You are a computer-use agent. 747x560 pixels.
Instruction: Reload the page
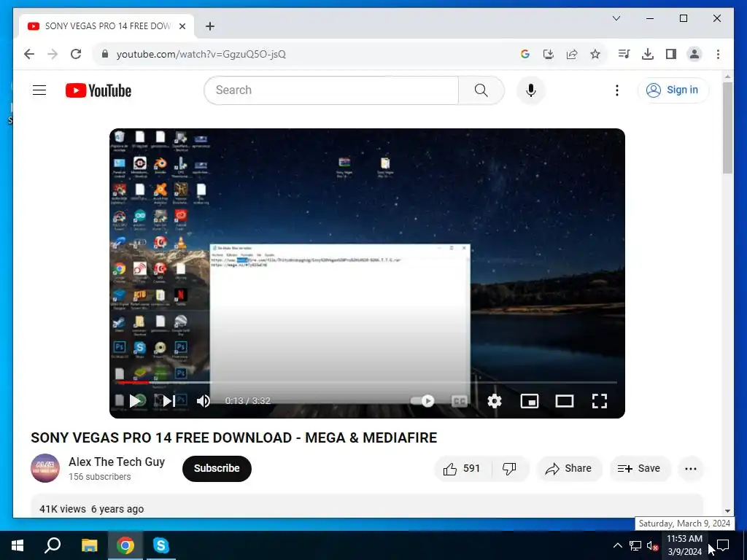click(x=76, y=54)
